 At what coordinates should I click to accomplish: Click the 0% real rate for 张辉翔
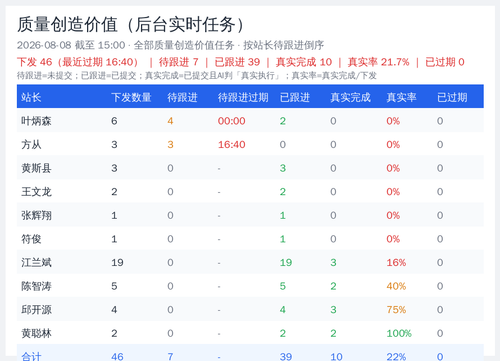click(x=393, y=215)
